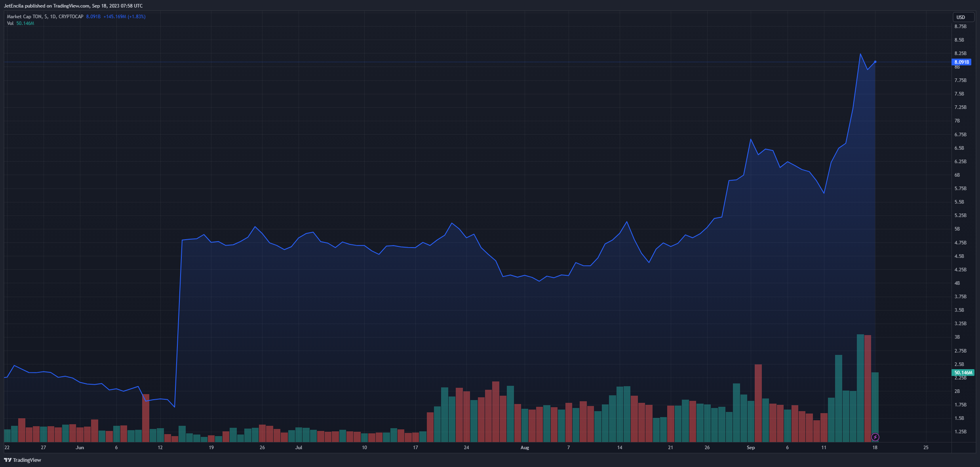
Task: Click the 'Jul' label on the time axis
Action: click(299, 448)
